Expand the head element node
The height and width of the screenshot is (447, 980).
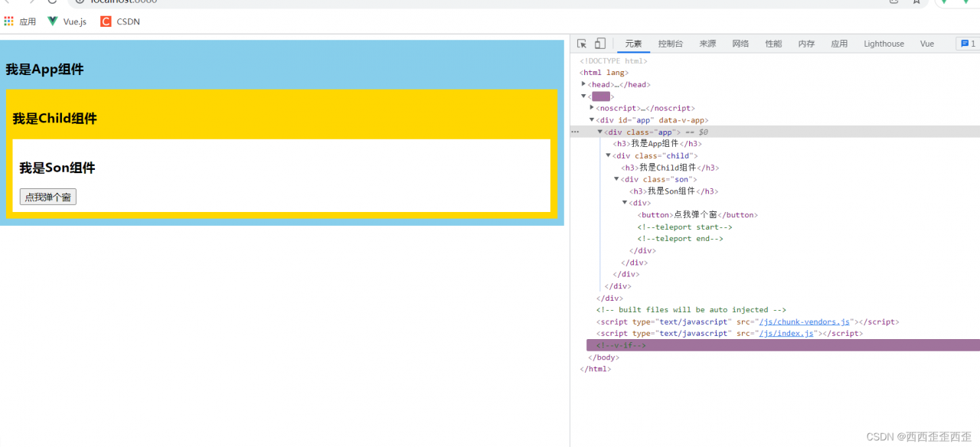583,84
